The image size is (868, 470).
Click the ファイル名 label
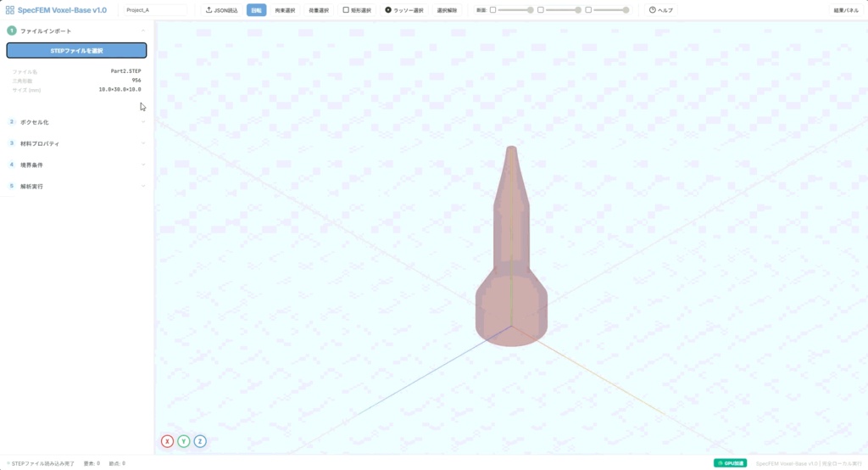coord(25,71)
